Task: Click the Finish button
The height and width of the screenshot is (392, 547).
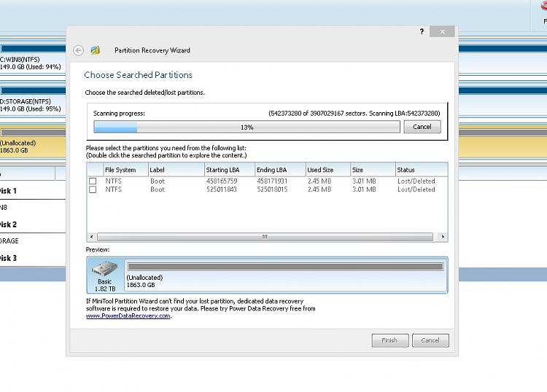Action: [x=389, y=340]
